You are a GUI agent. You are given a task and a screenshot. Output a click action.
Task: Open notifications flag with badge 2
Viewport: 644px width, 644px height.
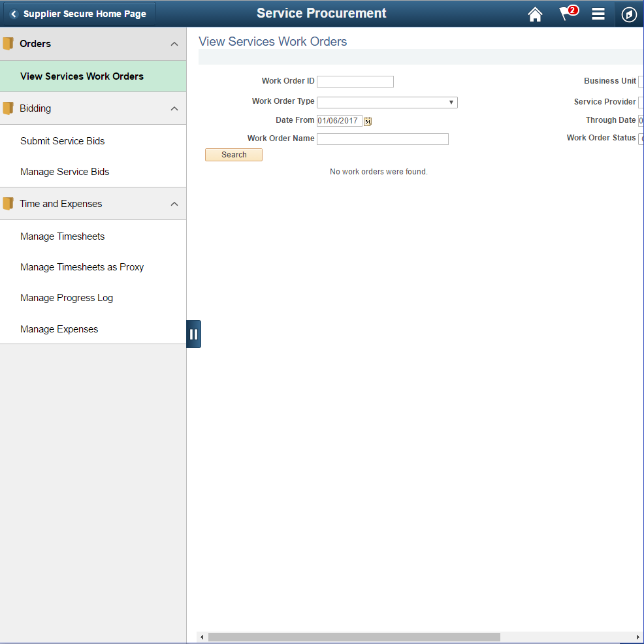(x=568, y=13)
